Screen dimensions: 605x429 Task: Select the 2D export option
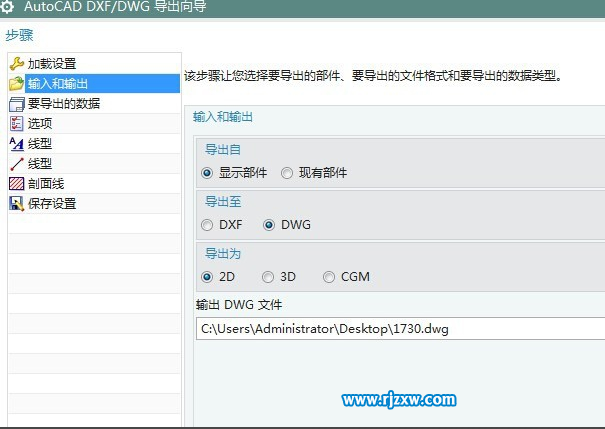tap(208, 277)
